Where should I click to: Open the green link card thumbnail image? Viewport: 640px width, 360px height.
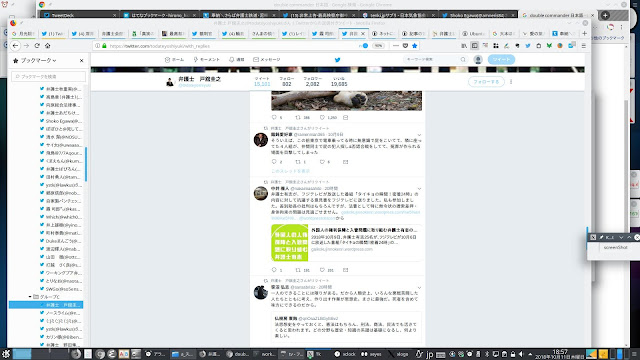[290, 242]
